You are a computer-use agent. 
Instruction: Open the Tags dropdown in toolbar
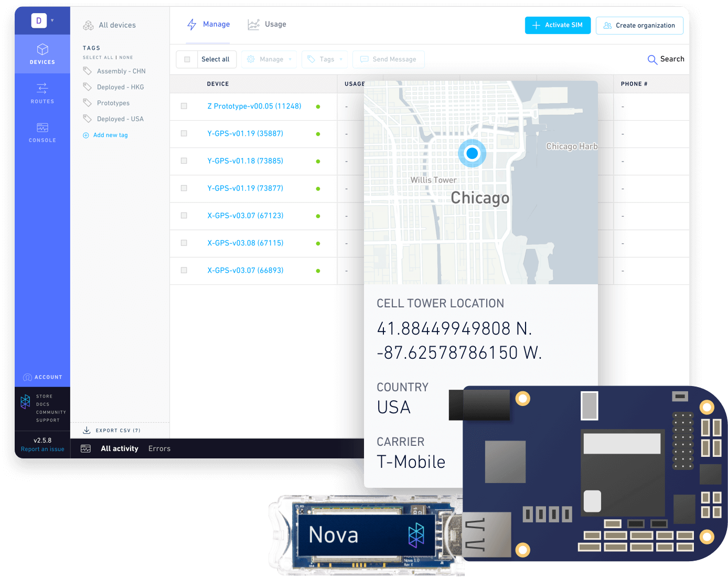pyautogui.click(x=325, y=59)
